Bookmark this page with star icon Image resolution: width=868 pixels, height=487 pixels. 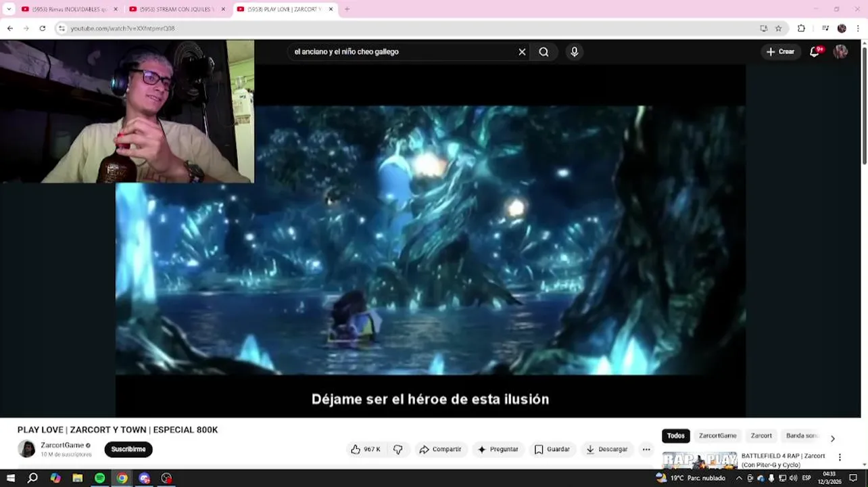click(x=778, y=28)
